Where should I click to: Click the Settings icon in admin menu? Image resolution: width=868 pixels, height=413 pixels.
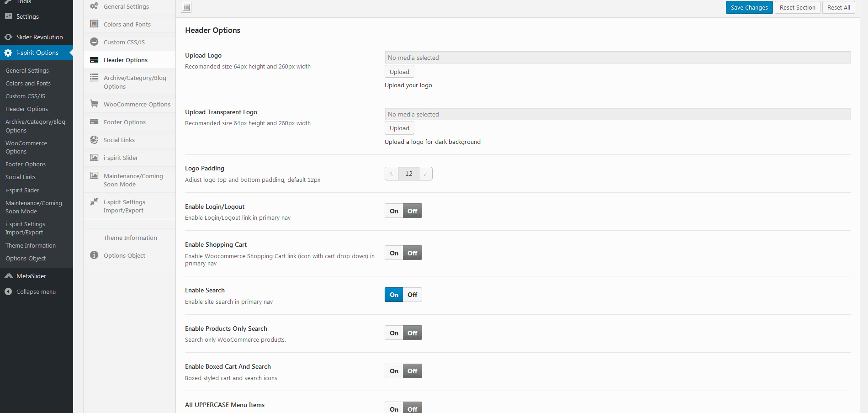pos(8,16)
